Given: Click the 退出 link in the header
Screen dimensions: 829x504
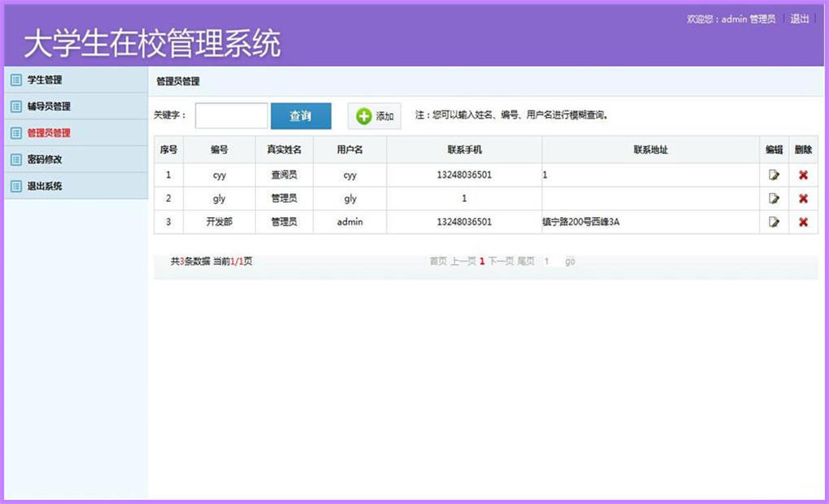Looking at the screenshot, I should click(x=800, y=19).
